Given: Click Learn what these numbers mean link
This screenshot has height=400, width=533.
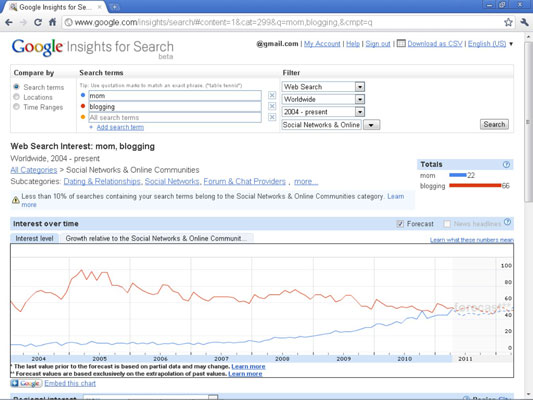Looking at the screenshot, I should tap(472, 240).
